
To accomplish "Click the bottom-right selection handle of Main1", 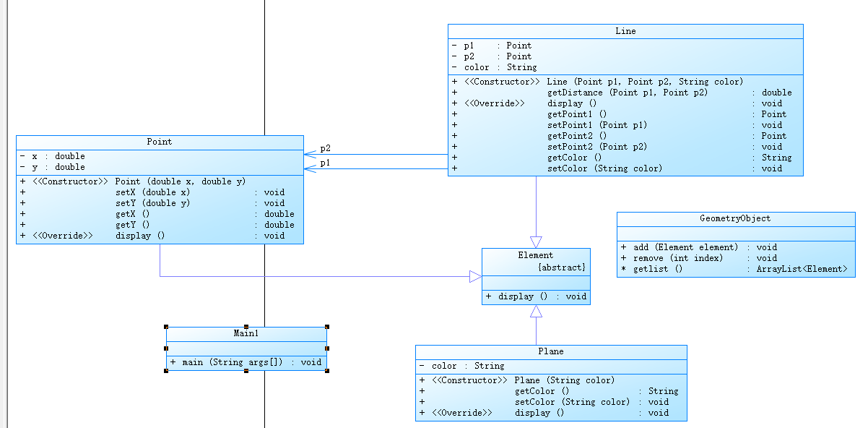I will point(327,371).
